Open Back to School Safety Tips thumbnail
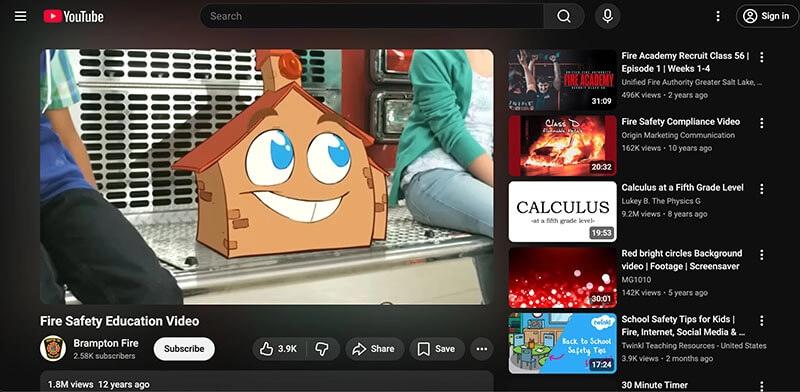Screen dimensions: 800x392 562,344
